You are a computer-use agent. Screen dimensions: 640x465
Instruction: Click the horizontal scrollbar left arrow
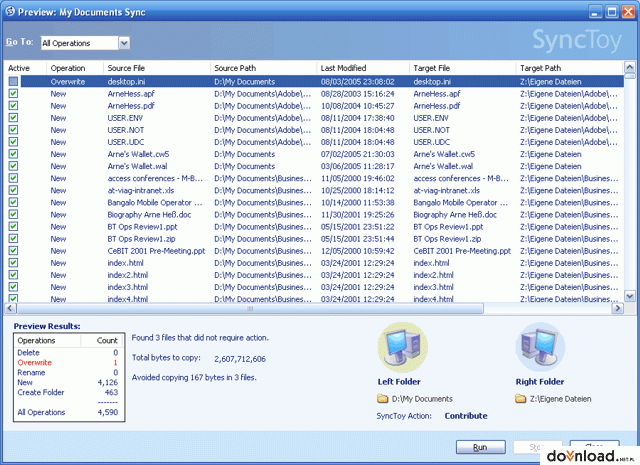(10, 308)
